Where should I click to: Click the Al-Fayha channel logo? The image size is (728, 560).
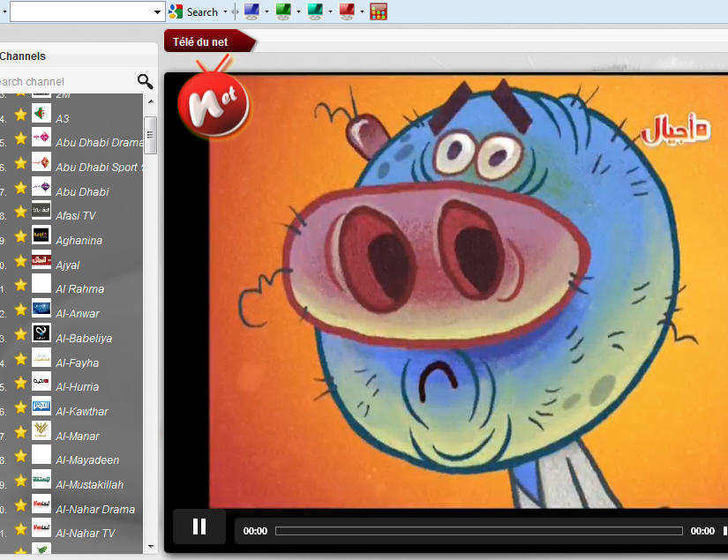point(41,358)
